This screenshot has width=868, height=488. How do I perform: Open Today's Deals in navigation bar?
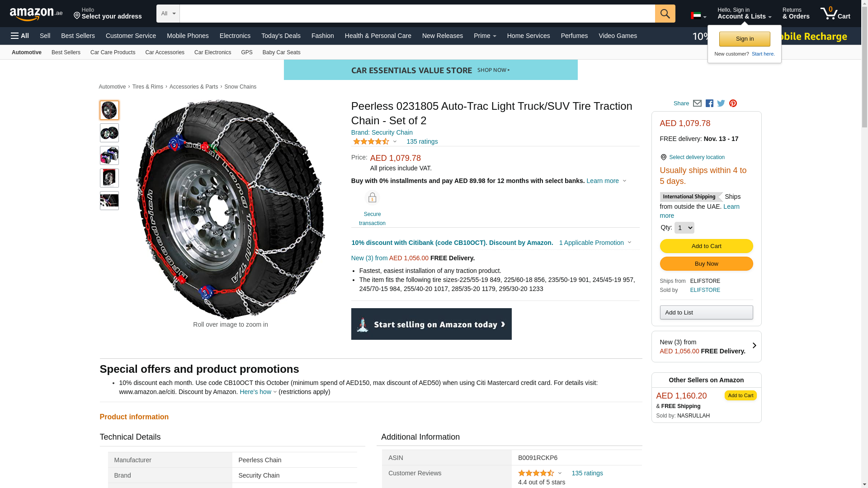[x=281, y=36]
